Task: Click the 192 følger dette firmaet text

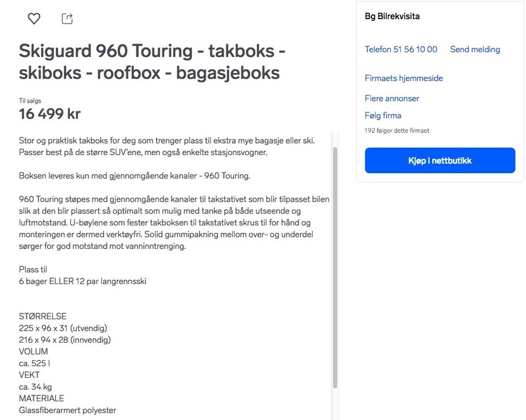Action: point(397,130)
